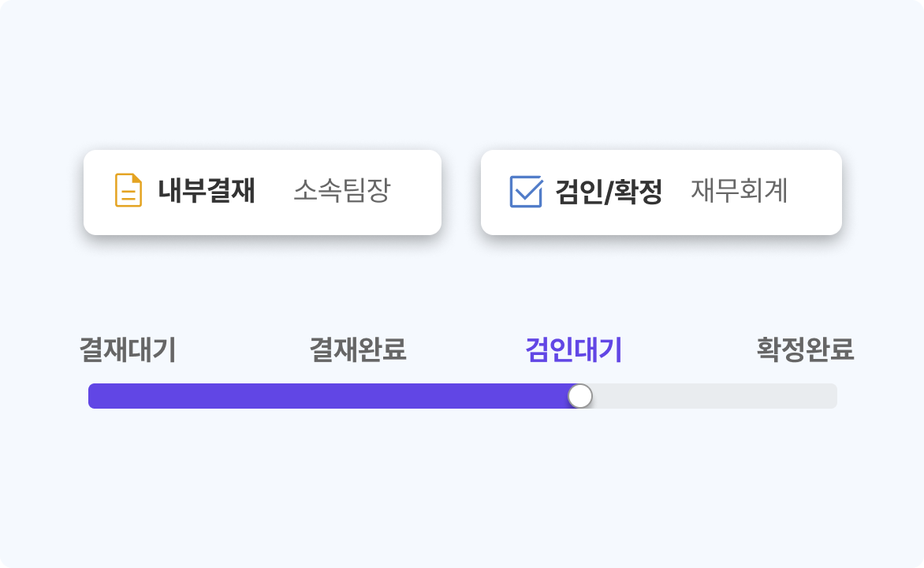
Task: Select the 결재대기 step label
Action: click(128, 349)
